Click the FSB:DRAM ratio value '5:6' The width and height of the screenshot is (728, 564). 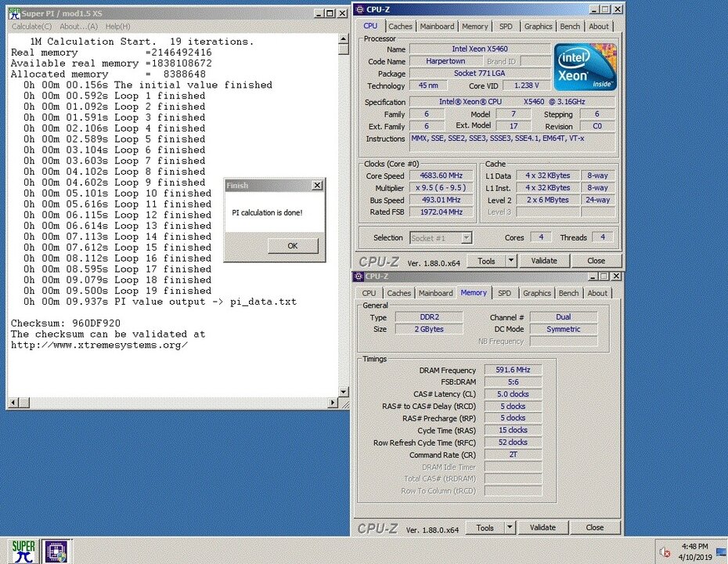[x=513, y=382]
